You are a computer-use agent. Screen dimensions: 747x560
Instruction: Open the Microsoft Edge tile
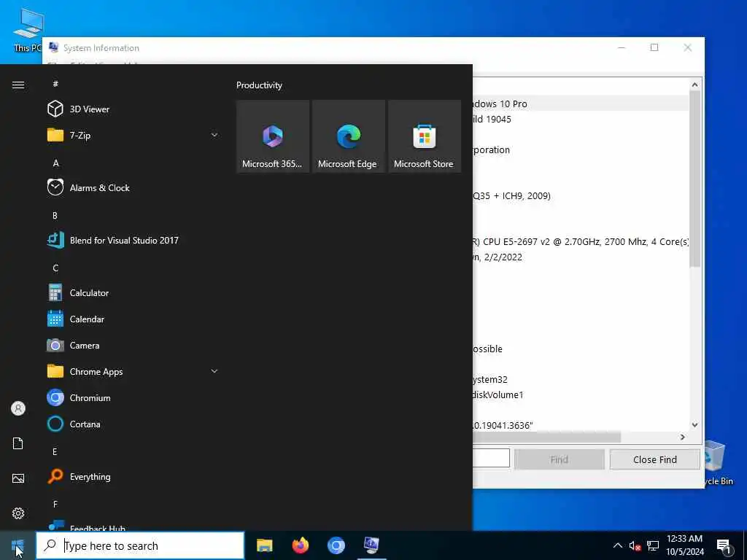coord(349,136)
